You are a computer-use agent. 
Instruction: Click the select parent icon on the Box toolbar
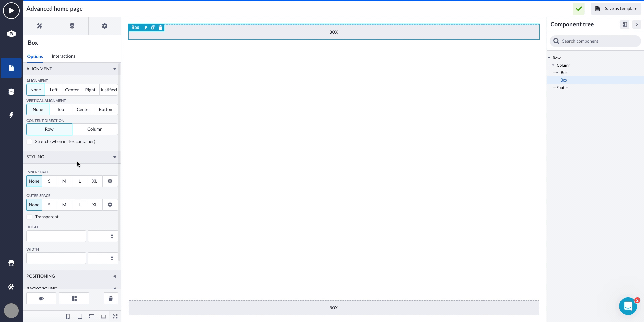[x=146, y=28]
